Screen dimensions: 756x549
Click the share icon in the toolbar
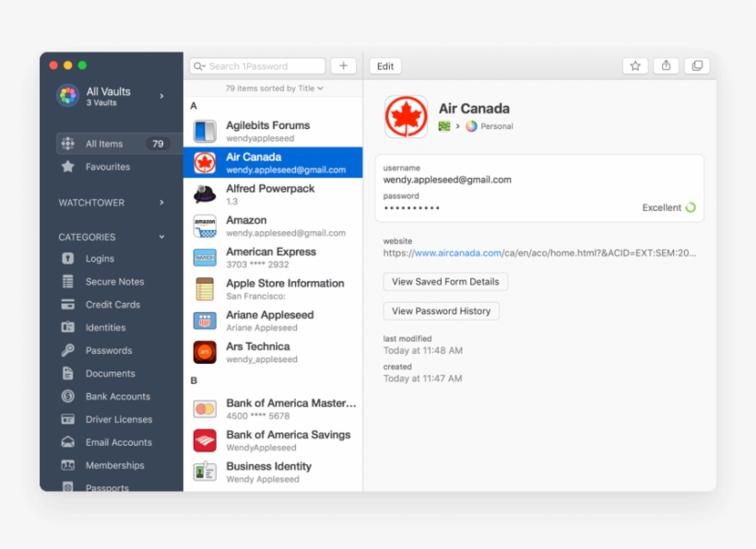click(666, 65)
